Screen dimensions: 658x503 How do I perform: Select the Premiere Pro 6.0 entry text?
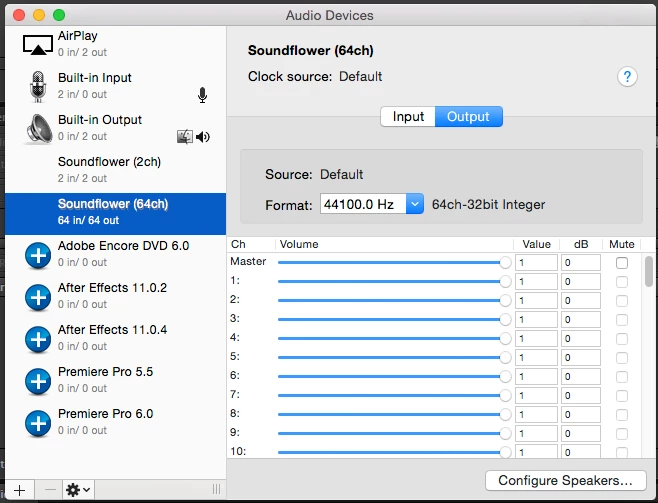coord(105,413)
